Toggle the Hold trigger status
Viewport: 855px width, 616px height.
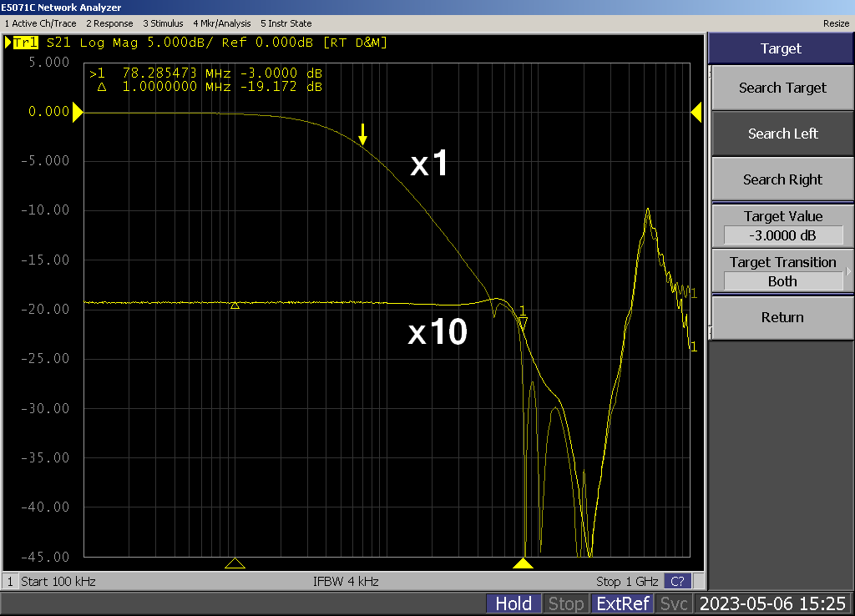(x=514, y=603)
